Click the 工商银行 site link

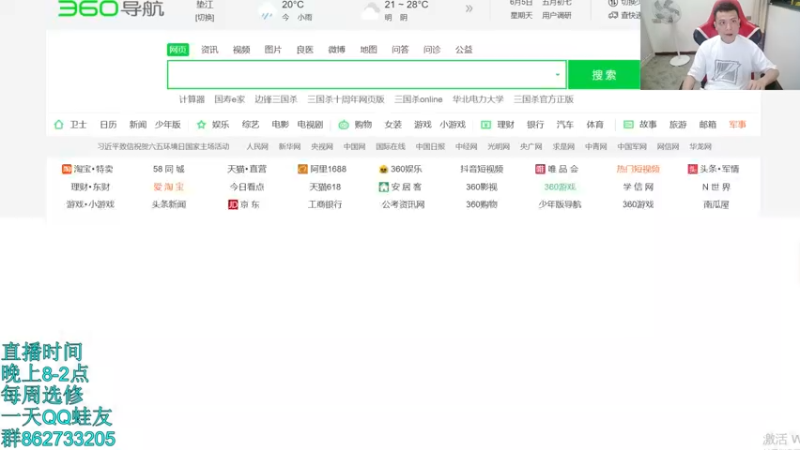(325, 204)
